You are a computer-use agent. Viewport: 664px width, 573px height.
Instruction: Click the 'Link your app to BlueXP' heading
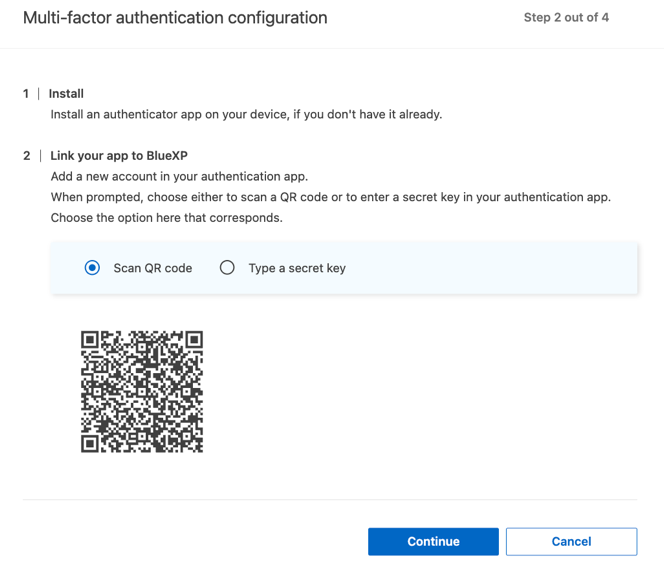pos(119,156)
